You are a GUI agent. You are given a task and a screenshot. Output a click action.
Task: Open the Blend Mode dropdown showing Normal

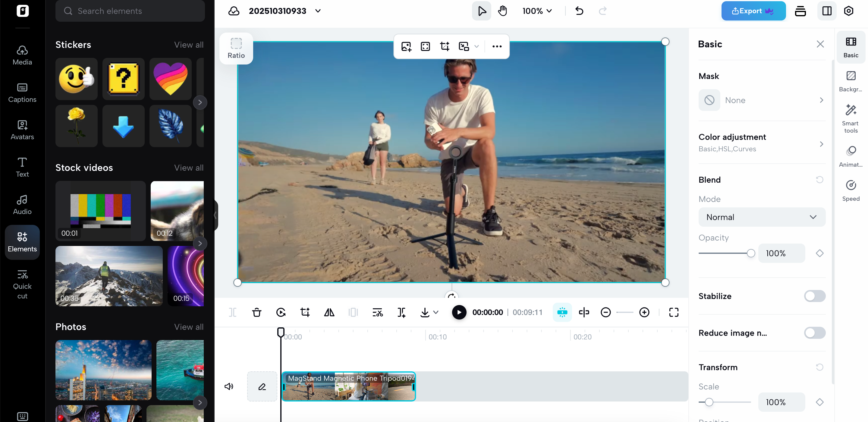click(762, 217)
